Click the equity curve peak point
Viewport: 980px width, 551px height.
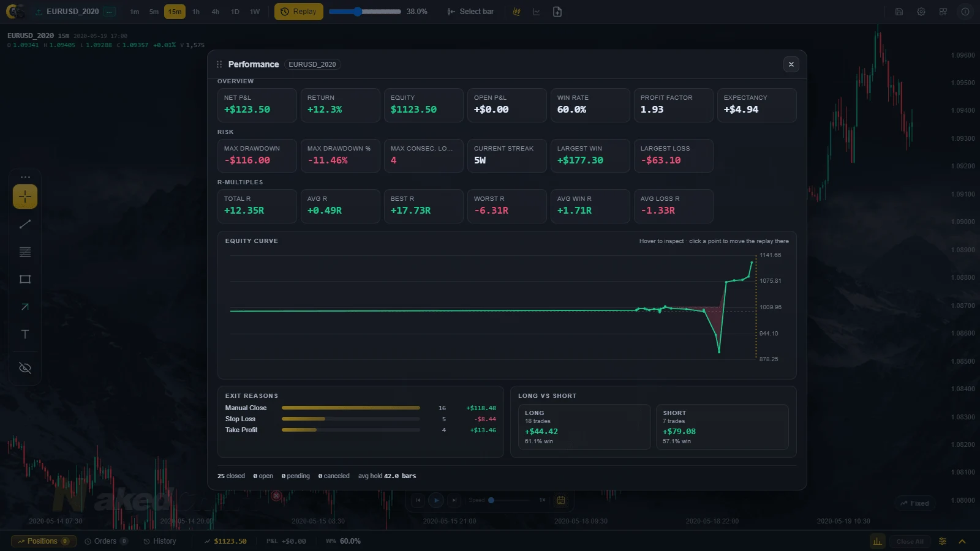click(x=752, y=262)
